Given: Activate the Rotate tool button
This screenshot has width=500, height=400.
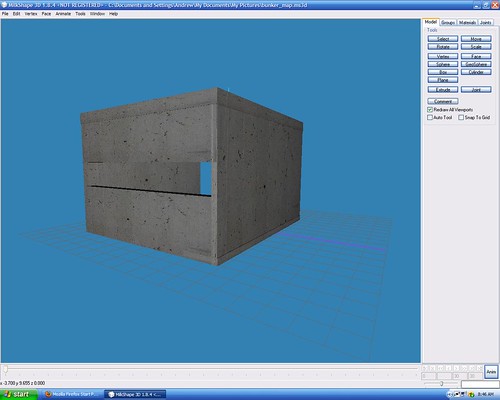Looking at the screenshot, I should [x=443, y=47].
